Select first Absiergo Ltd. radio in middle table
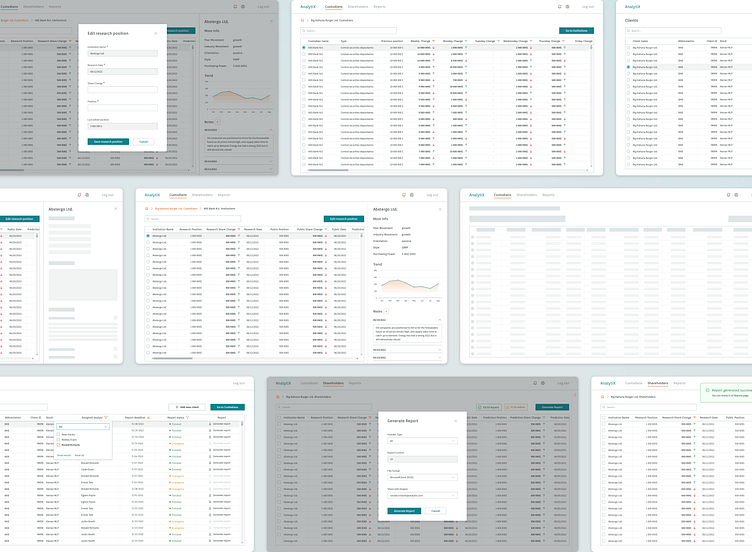Screen dimensions: 752x552 click(147, 236)
